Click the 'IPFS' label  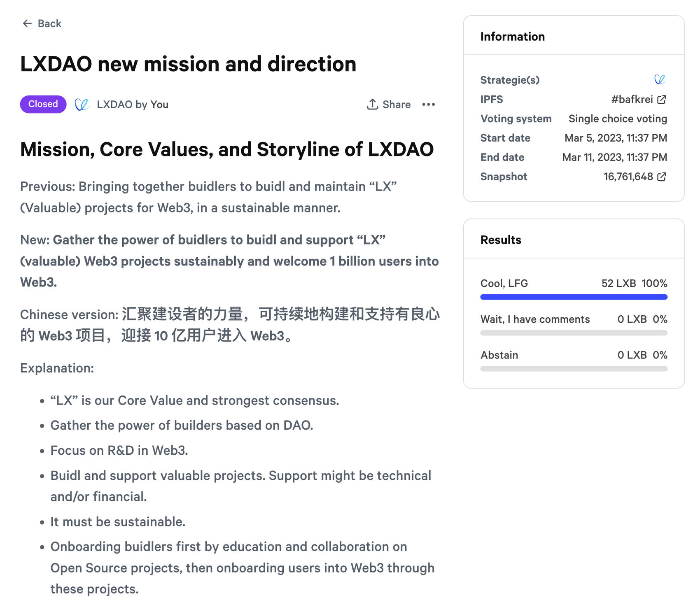(492, 99)
